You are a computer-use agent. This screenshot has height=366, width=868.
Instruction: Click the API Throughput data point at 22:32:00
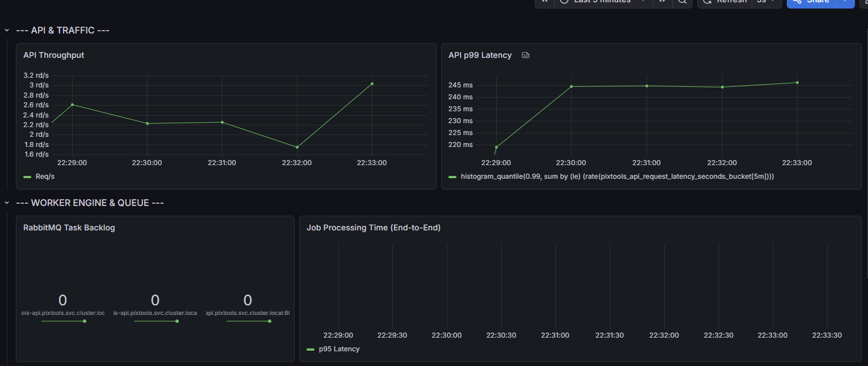point(297,147)
